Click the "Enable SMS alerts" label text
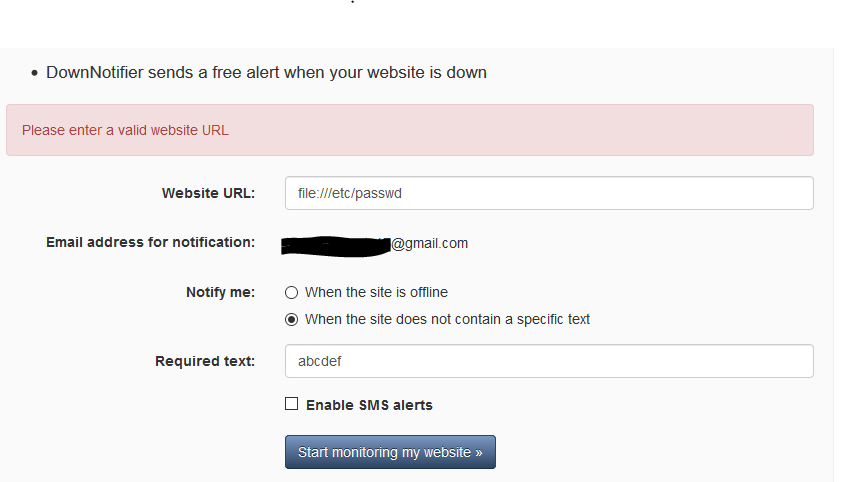This screenshot has width=850, height=482. 369,405
